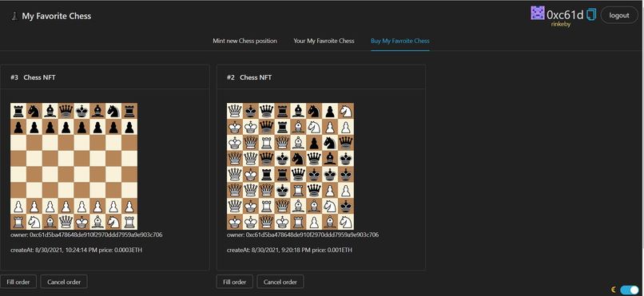Click the #2 Chess NFT card heading
644x296 pixels.
249,77
